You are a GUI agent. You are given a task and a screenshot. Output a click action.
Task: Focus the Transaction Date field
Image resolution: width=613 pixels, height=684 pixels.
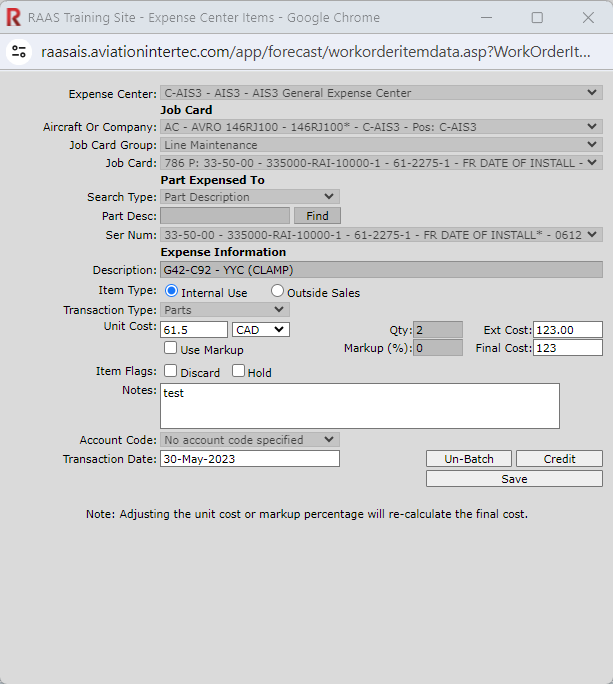coord(249,459)
